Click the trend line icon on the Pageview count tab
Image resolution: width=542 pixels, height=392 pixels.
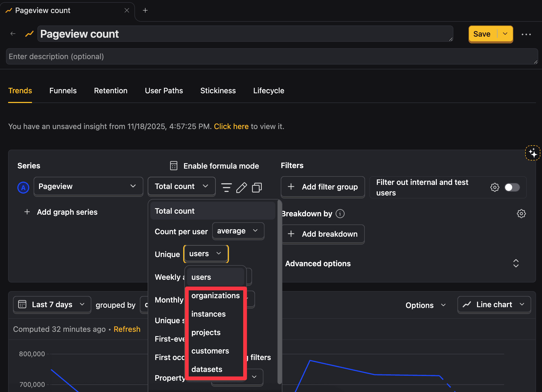point(8,10)
